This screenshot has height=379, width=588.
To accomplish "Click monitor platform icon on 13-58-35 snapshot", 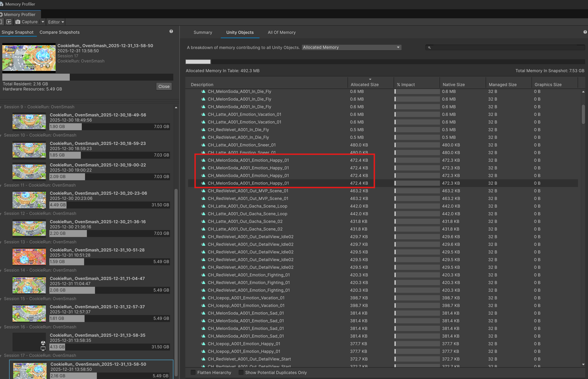I will click(x=43, y=348).
